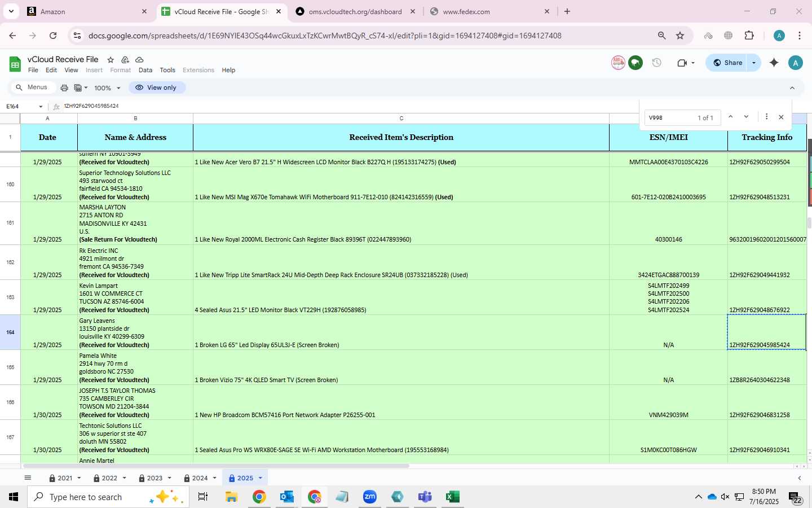The width and height of the screenshot is (812, 508).
Task: Open Zoom from the taskbar
Action: (x=369, y=497)
